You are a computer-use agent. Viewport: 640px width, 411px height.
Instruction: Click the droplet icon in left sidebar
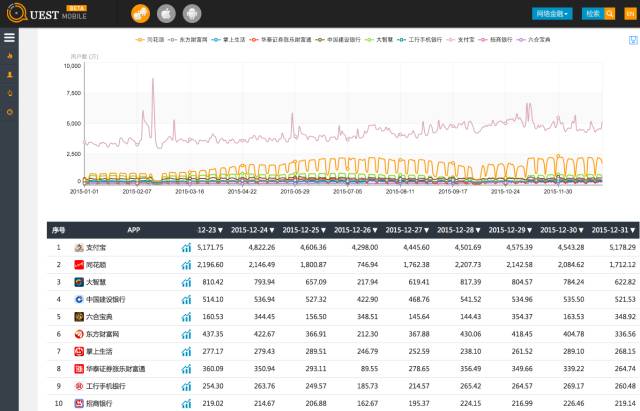[10, 93]
